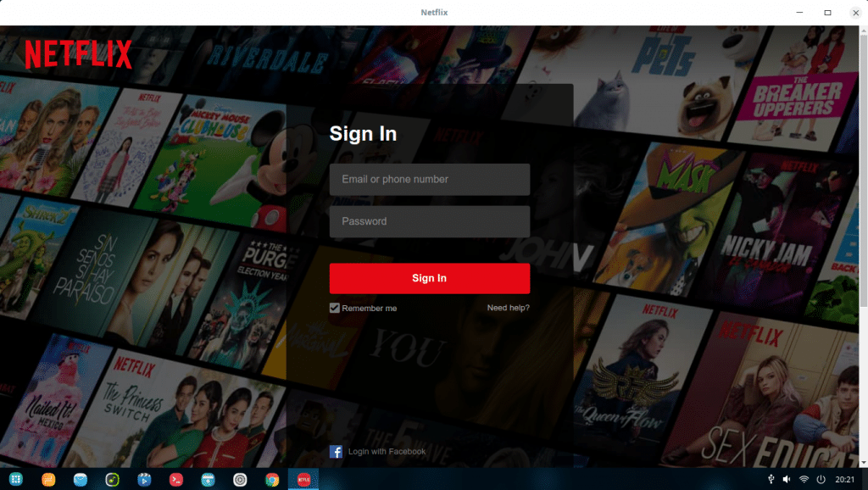868x490 pixels.
Task: Open the system settings gear icon
Action: 240,480
